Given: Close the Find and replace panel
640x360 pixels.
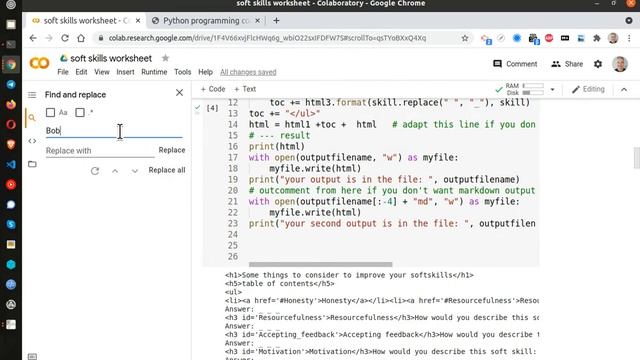Looking at the screenshot, I should (179, 93).
